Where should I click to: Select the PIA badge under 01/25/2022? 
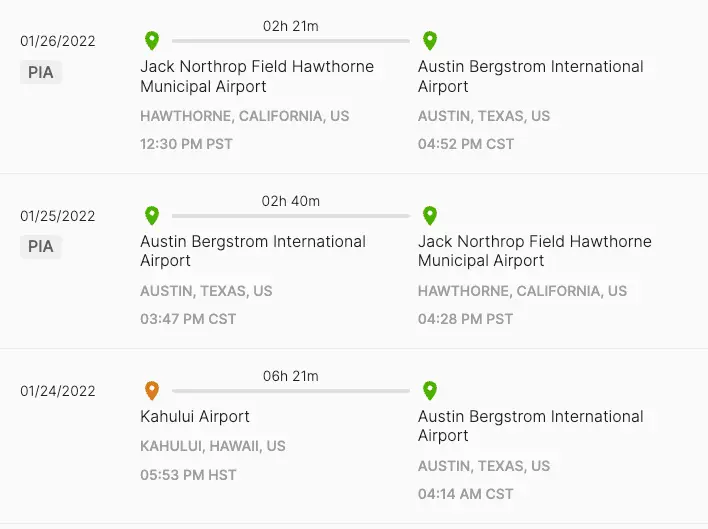[41, 247]
